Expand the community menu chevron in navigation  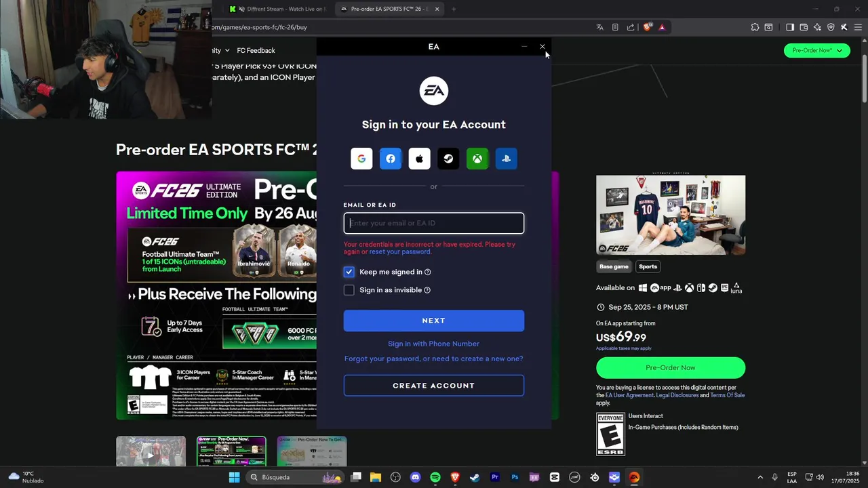(227, 50)
